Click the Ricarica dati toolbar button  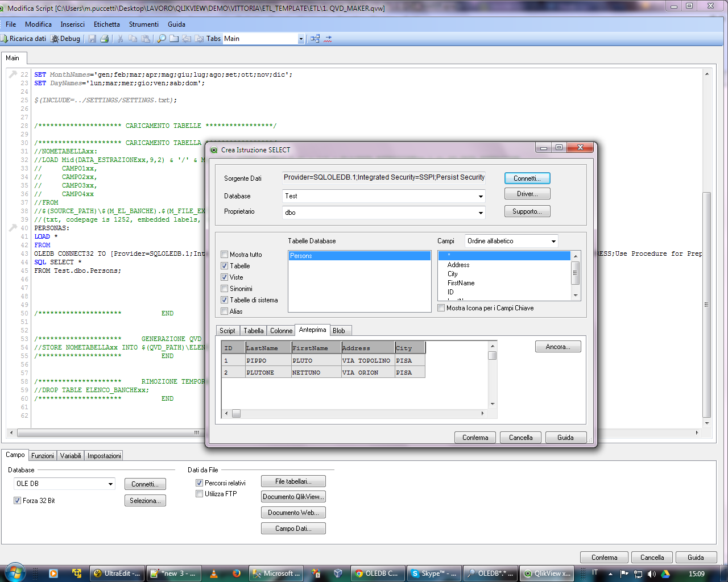[x=24, y=39]
